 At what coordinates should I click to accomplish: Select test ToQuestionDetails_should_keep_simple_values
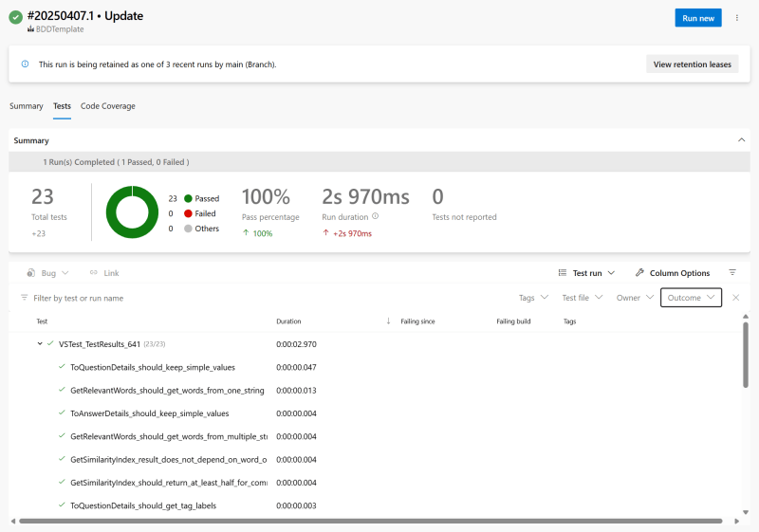[x=153, y=367]
